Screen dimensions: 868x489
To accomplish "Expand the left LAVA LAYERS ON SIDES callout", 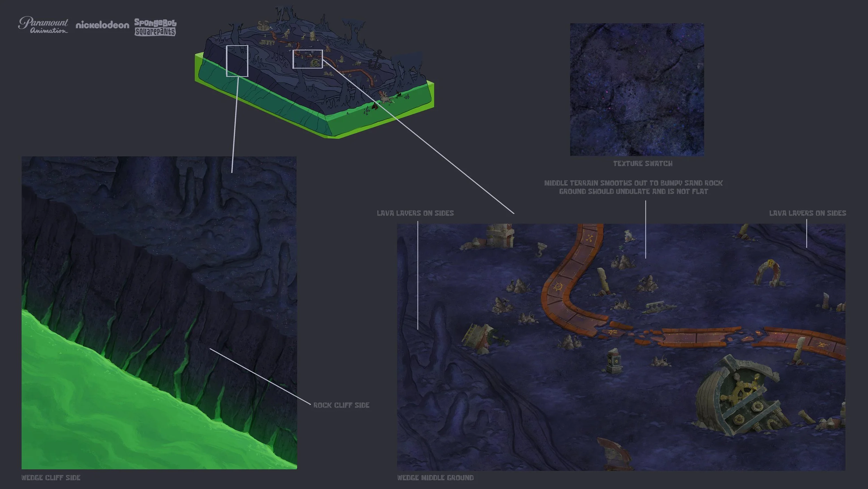I will pos(416,214).
